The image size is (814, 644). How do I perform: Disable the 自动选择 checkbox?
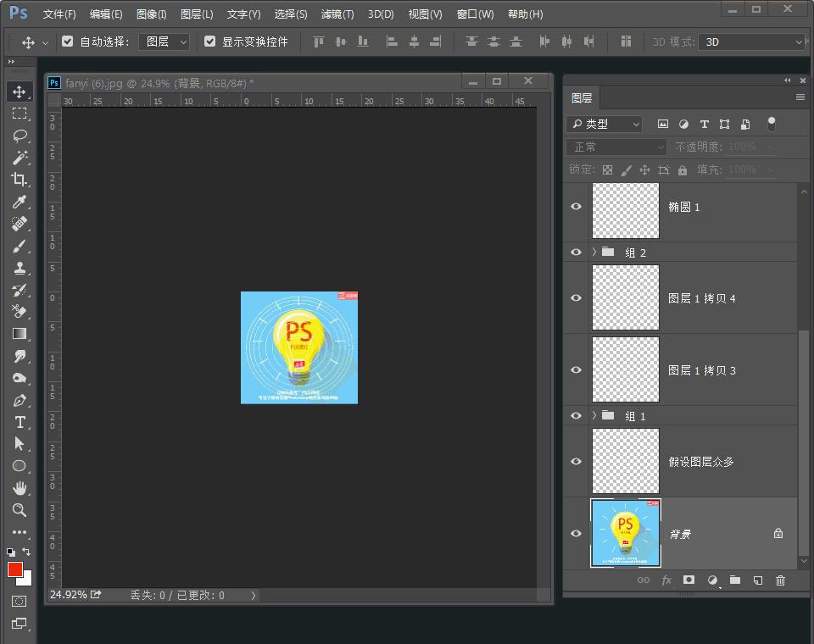coord(67,41)
